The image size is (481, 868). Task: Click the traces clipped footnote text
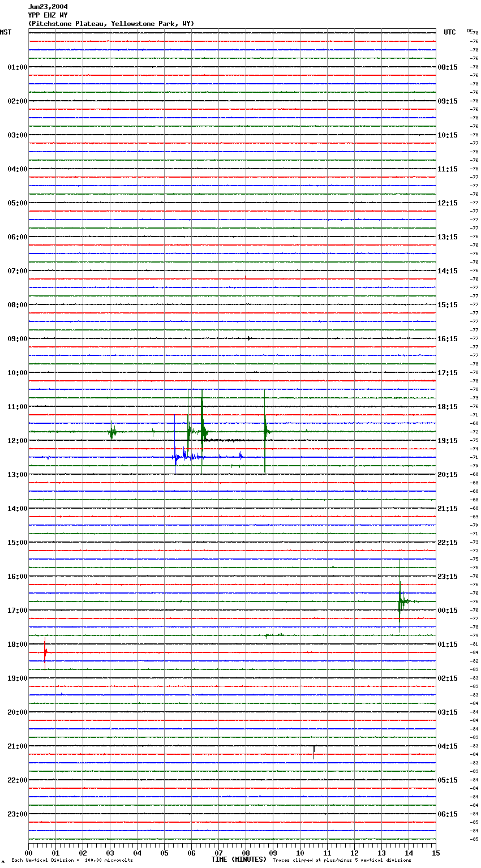pyautogui.click(x=342, y=861)
